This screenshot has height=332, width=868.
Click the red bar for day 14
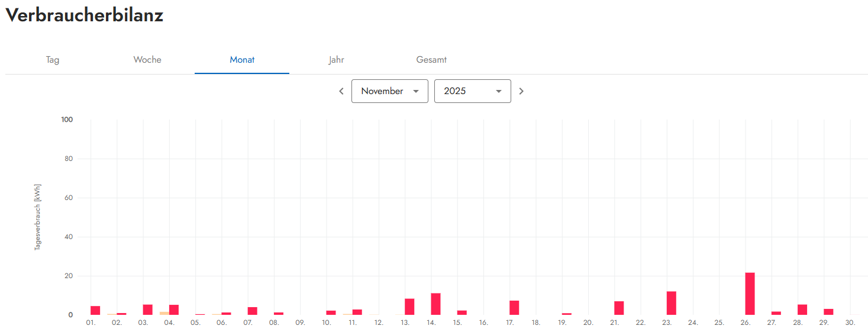pos(435,304)
